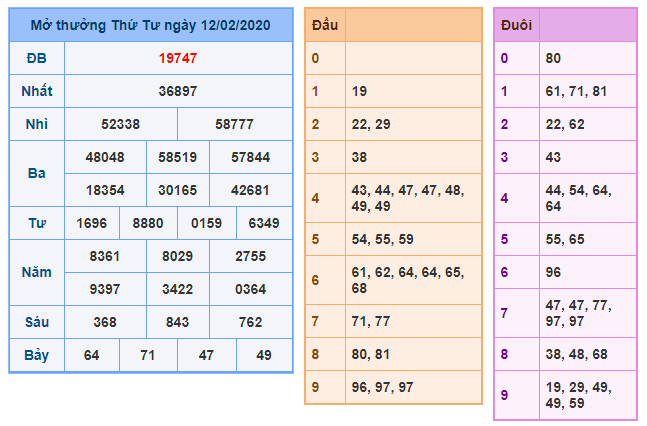This screenshot has width=647, height=426.
Task: Select fifth prize number 8361
Action: pos(105,256)
